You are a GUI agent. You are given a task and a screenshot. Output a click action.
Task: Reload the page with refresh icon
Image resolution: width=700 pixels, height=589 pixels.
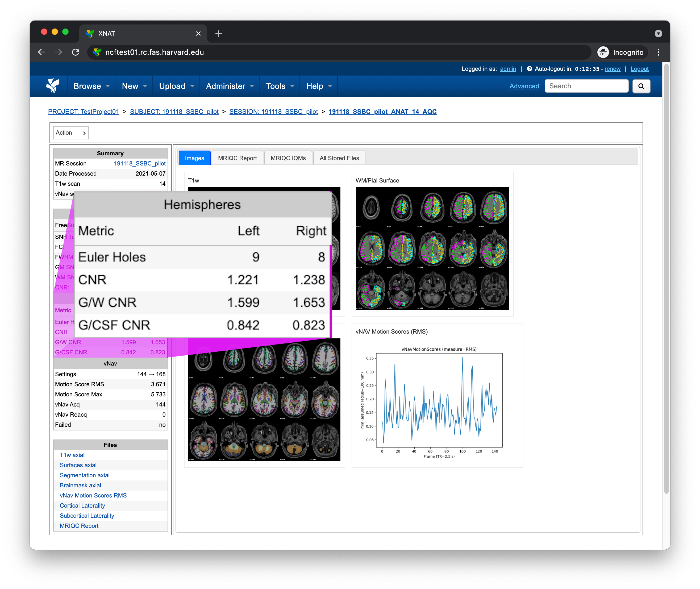76,52
